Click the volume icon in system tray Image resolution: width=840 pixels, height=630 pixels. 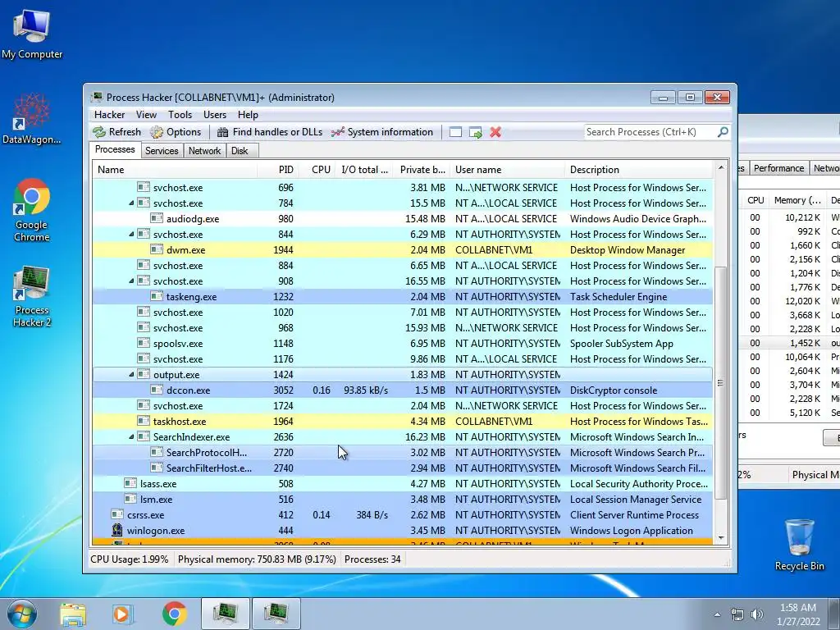(757, 614)
